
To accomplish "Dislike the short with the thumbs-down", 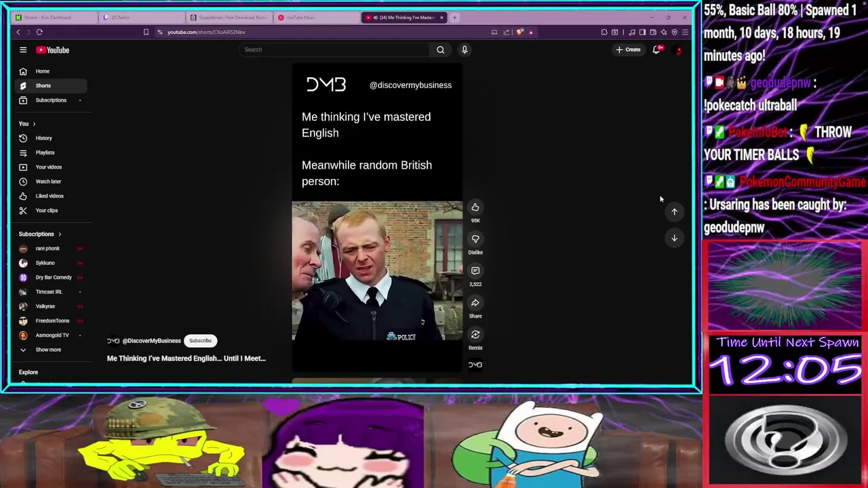I will click(x=475, y=239).
